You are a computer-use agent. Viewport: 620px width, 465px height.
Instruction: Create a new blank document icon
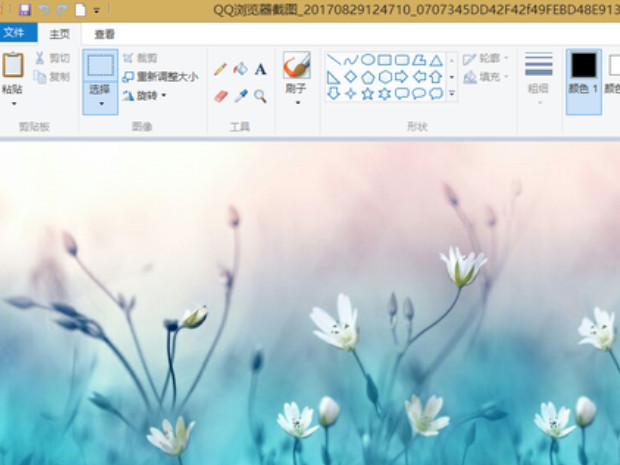point(80,10)
